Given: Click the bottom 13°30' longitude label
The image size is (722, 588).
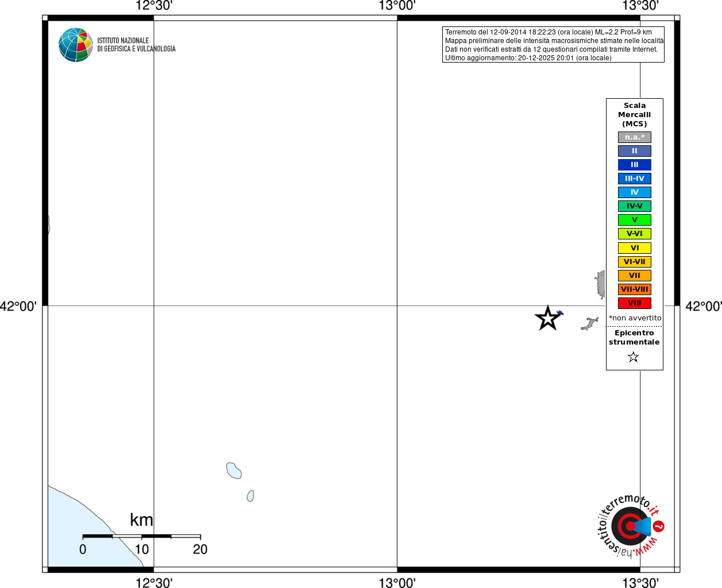Looking at the screenshot, I should pos(640,583).
